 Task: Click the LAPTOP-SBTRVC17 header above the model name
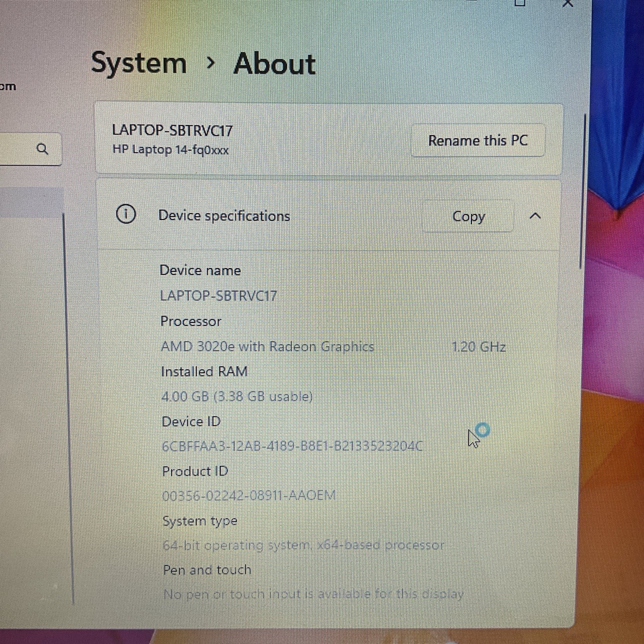[x=172, y=130]
